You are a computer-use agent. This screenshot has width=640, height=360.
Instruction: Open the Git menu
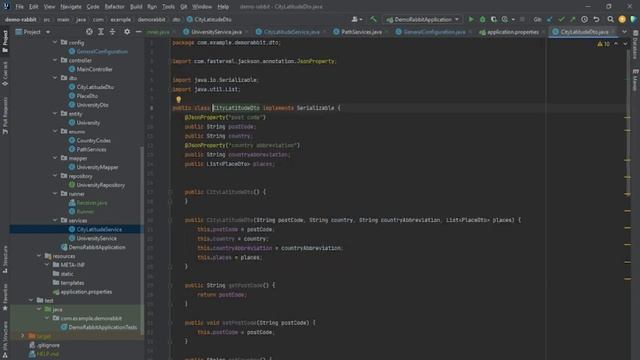click(x=184, y=7)
